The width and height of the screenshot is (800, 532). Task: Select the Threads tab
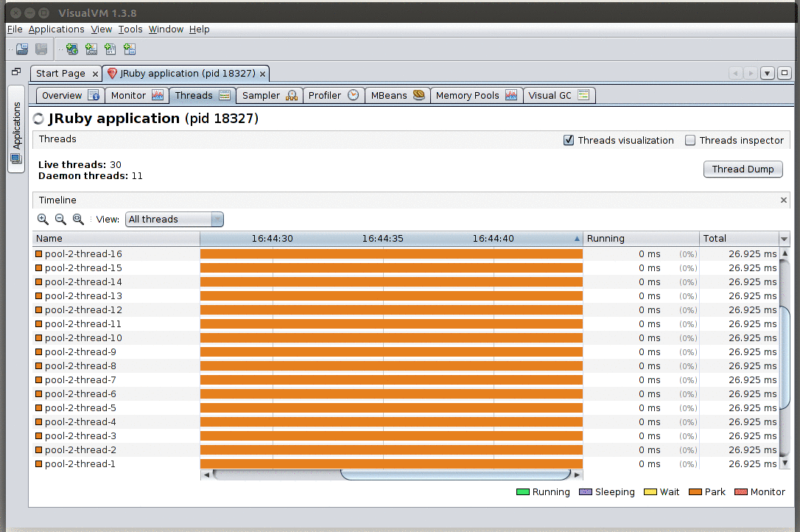click(203, 96)
